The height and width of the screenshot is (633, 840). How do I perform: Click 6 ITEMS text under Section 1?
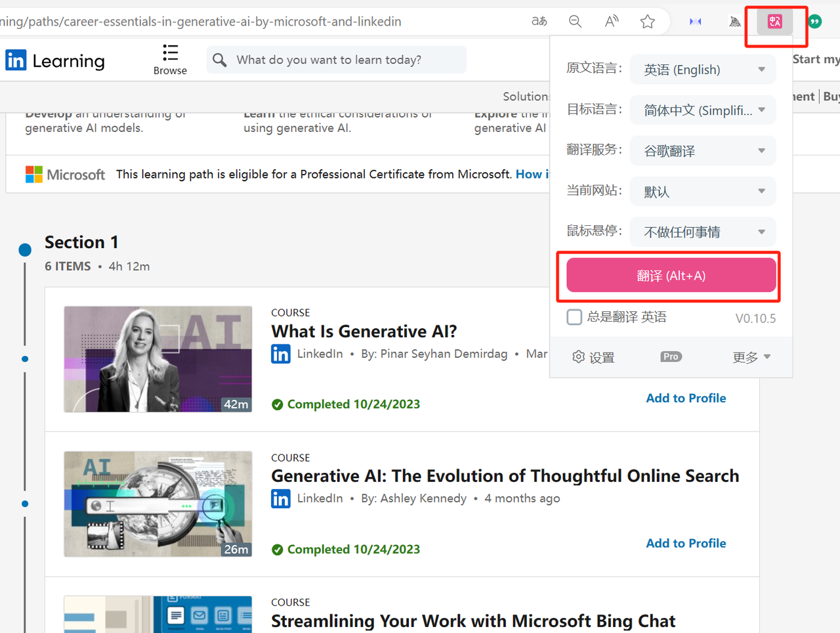pyautogui.click(x=68, y=266)
